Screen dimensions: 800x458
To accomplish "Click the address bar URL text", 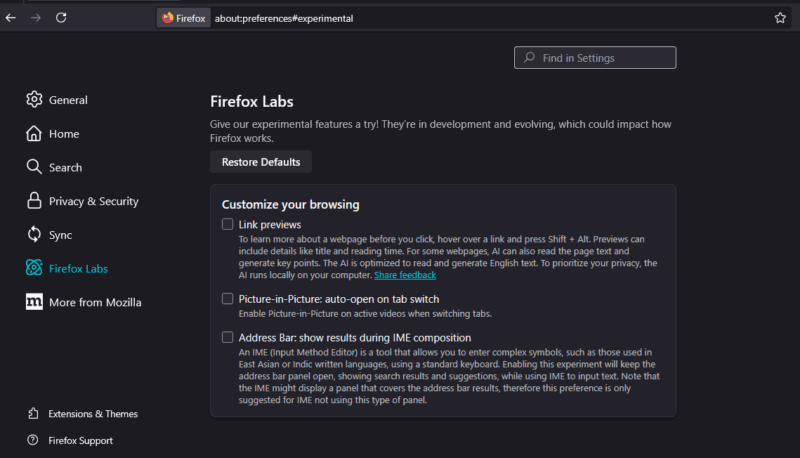I will point(283,18).
